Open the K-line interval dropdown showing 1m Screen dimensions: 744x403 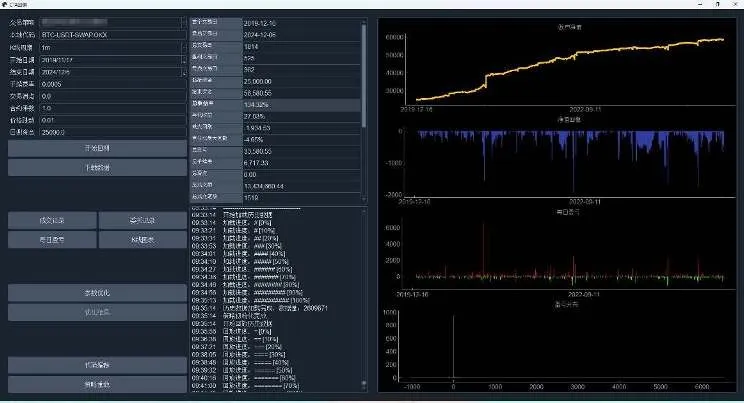pos(112,47)
